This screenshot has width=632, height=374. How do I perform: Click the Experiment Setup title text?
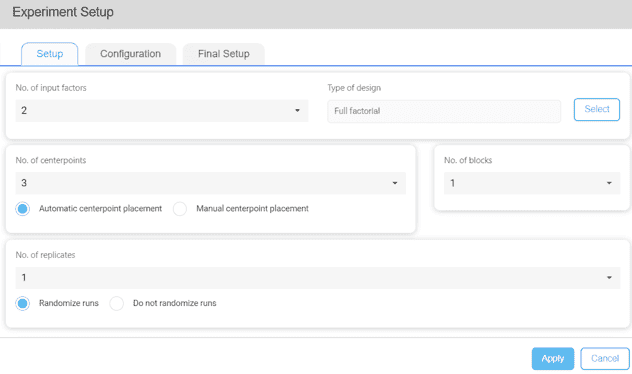[x=63, y=12]
